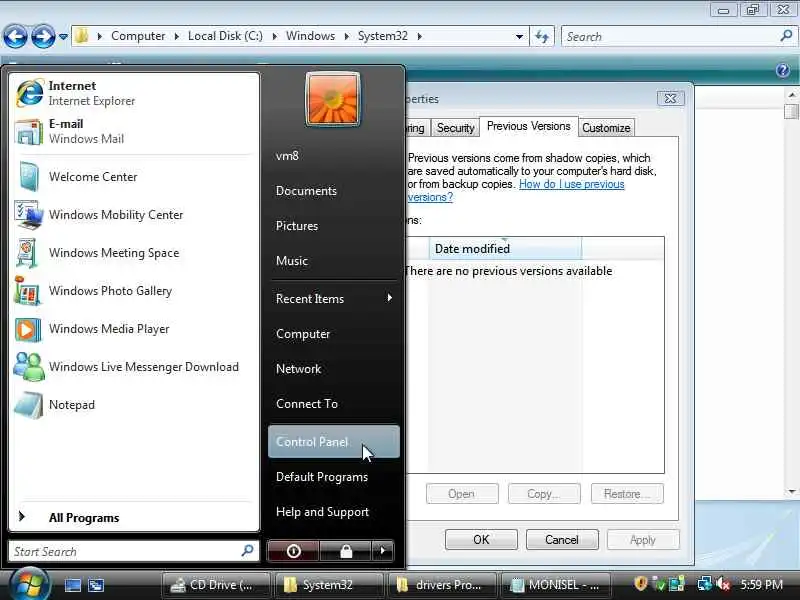Click the Start orb button
Image resolution: width=800 pixels, height=600 pixels.
coord(30,585)
